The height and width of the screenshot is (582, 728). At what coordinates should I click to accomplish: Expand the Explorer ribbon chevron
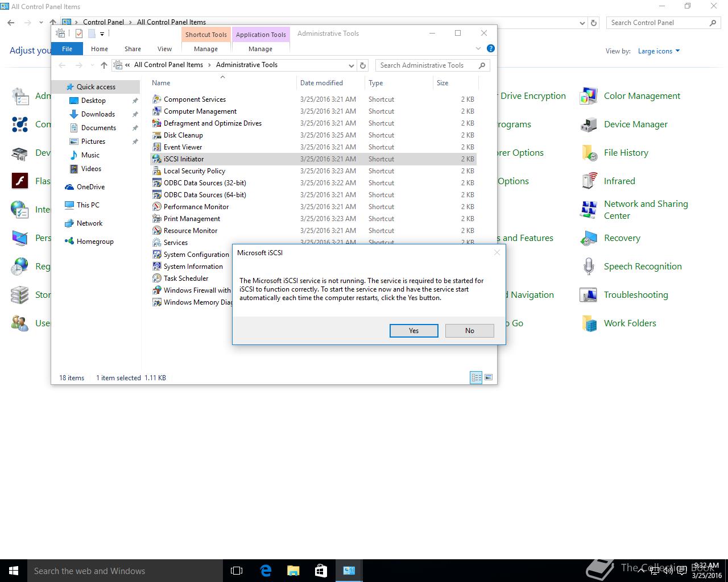[x=478, y=48]
